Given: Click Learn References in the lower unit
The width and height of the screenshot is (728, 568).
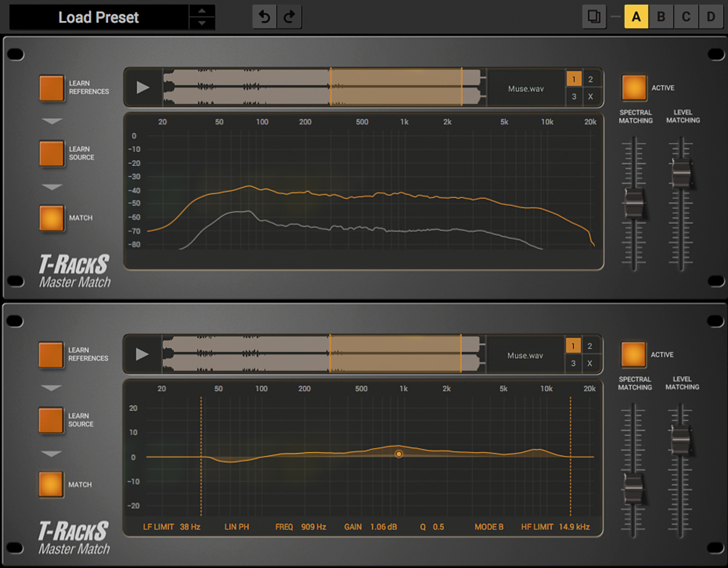Looking at the screenshot, I should tap(50, 355).
